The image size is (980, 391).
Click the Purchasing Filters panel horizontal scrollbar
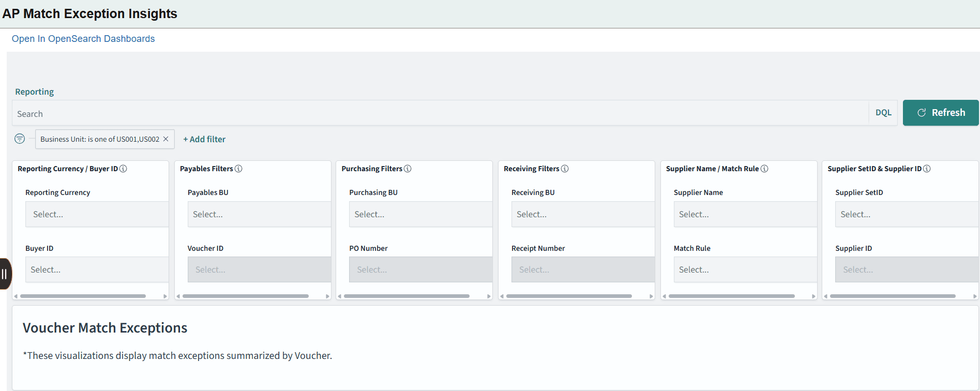point(406,296)
